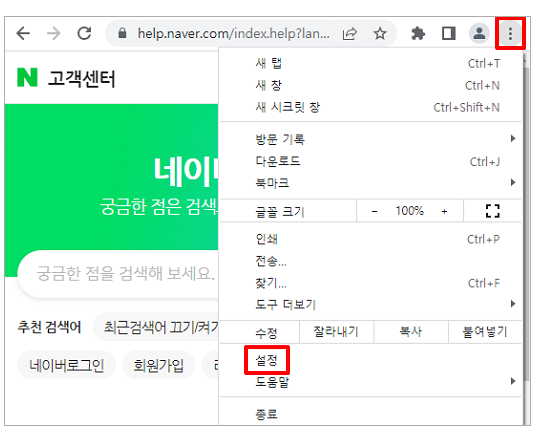Click the 복사 button
The image size is (533, 431).
411,332
